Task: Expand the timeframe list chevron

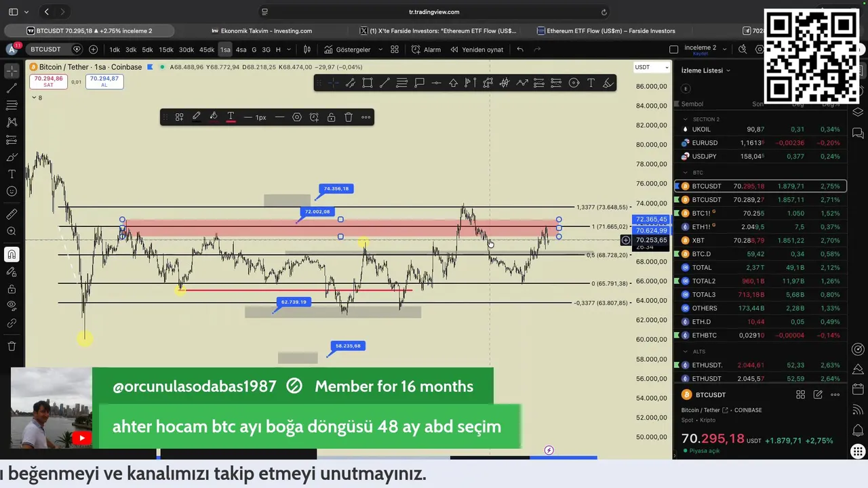Action: coord(289,49)
